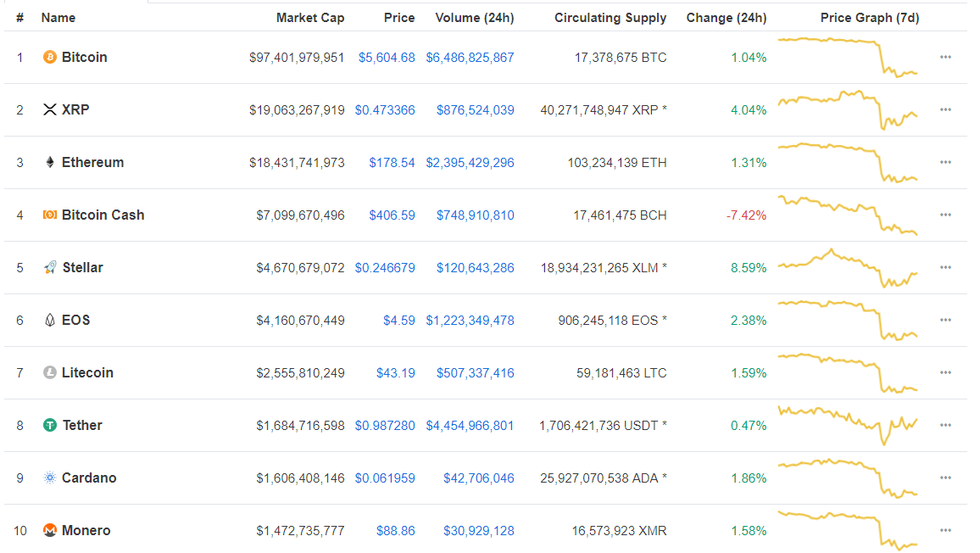Click the Monero logo icon
The height and width of the screenshot is (553, 980).
point(49,530)
